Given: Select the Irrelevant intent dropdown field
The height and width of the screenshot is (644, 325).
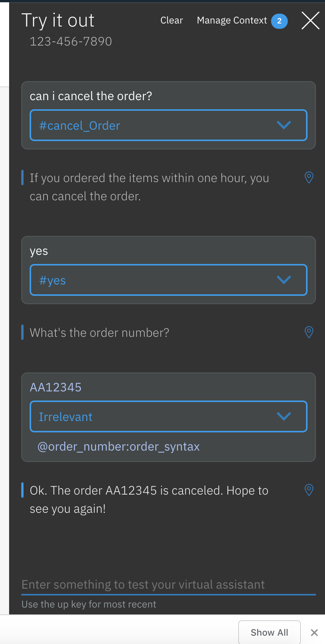Looking at the screenshot, I should 169,416.
